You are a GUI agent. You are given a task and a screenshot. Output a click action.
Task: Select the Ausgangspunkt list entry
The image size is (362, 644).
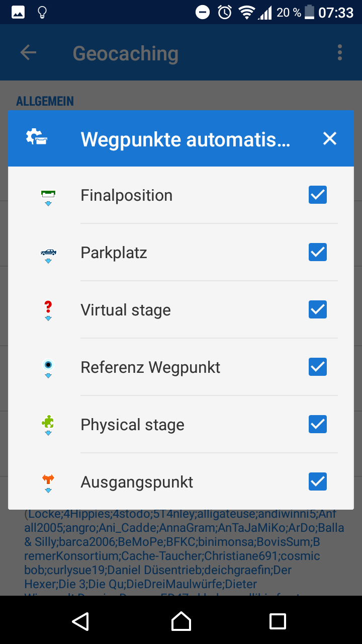(x=137, y=482)
